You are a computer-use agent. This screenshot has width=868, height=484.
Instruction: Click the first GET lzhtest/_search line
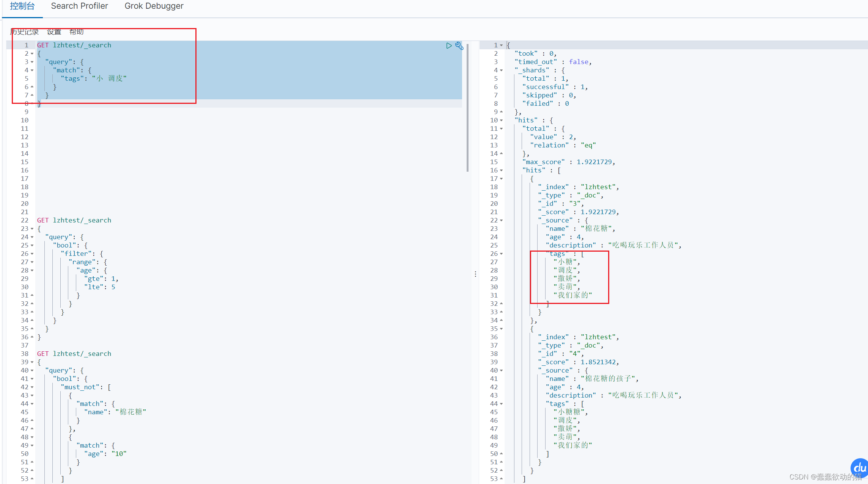tap(74, 45)
